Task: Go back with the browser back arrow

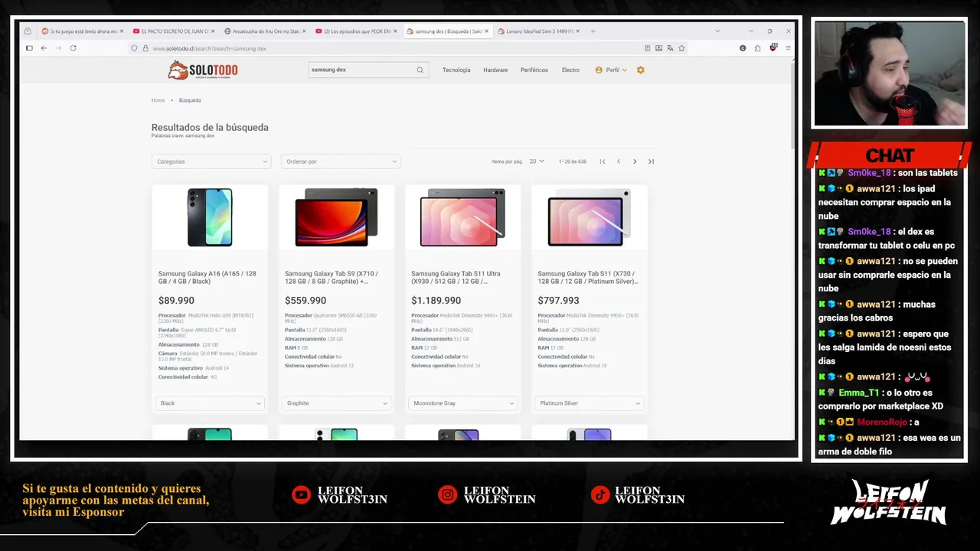Action: click(x=44, y=48)
